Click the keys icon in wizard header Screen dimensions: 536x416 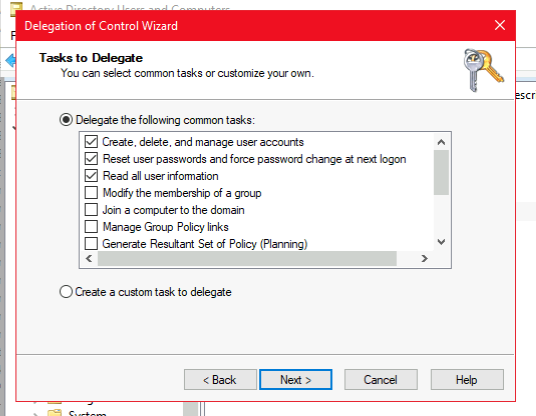point(483,70)
